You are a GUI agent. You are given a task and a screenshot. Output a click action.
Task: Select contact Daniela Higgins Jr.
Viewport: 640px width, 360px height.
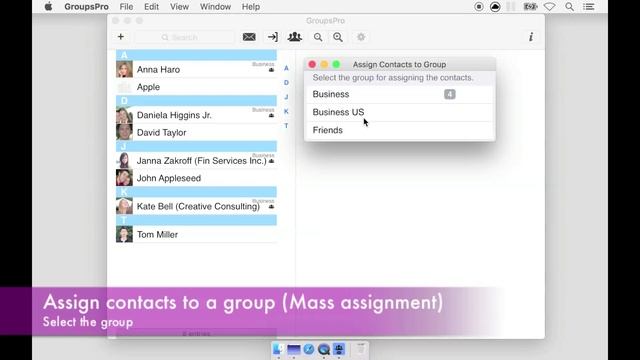pos(196,115)
